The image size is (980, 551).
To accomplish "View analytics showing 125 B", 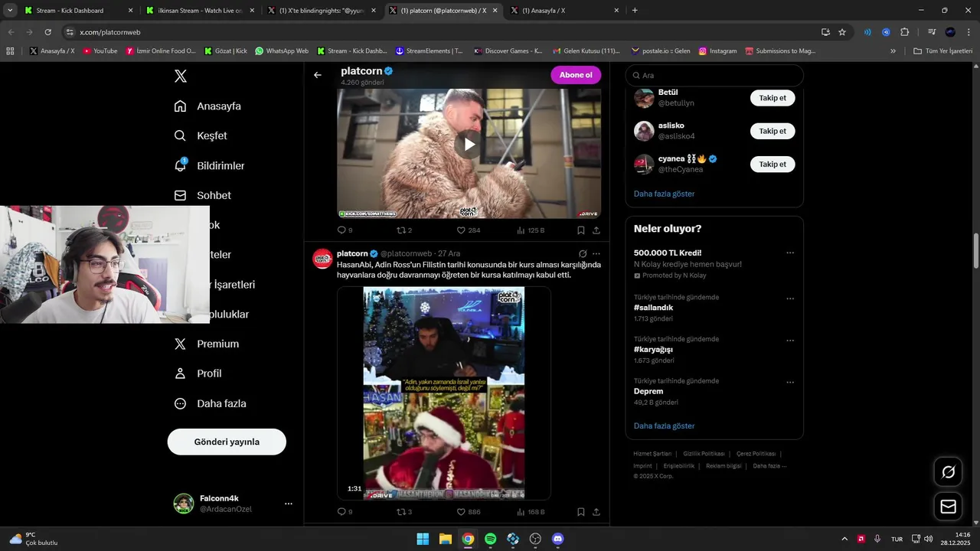I will pos(531,230).
